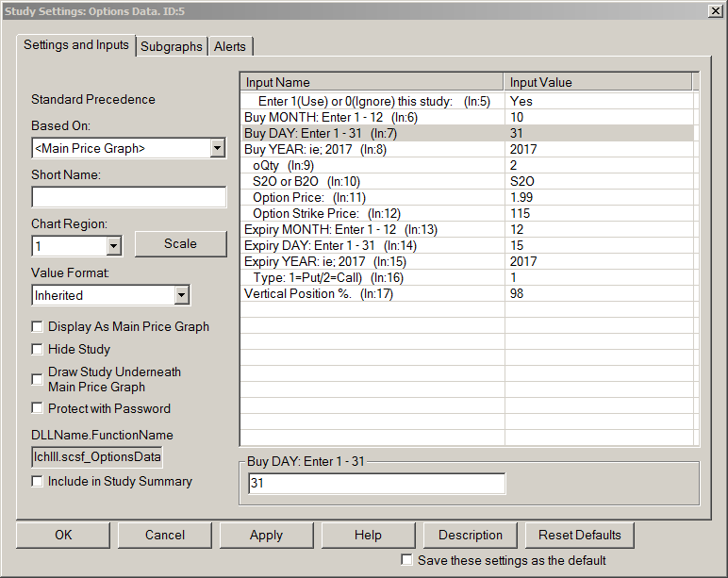Enable Protect with Password option
The height and width of the screenshot is (578, 728).
38,408
